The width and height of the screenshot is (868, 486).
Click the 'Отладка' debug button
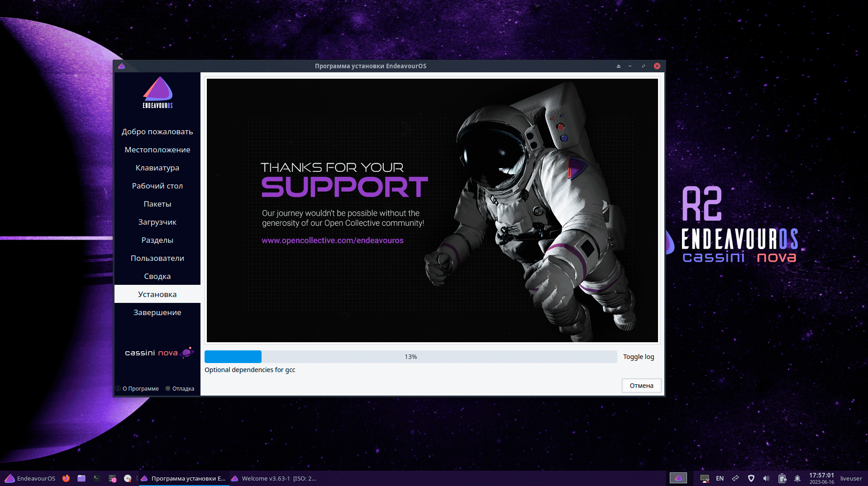[180, 388]
